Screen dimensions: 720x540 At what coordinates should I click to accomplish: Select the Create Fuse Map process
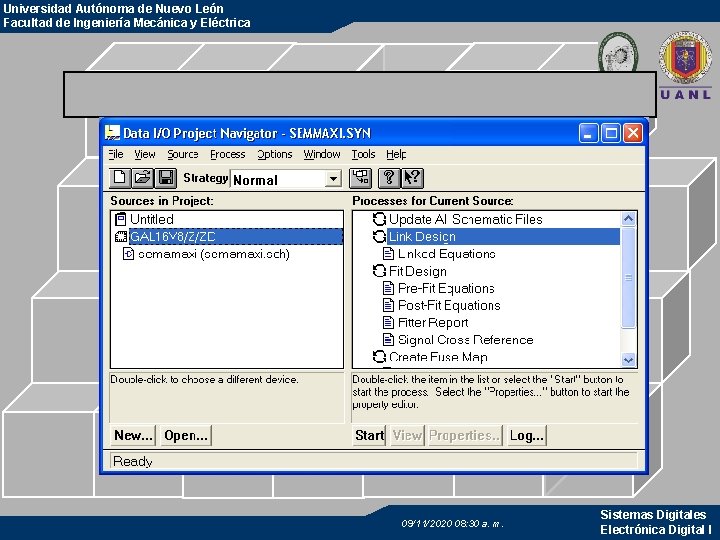(438, 357)
